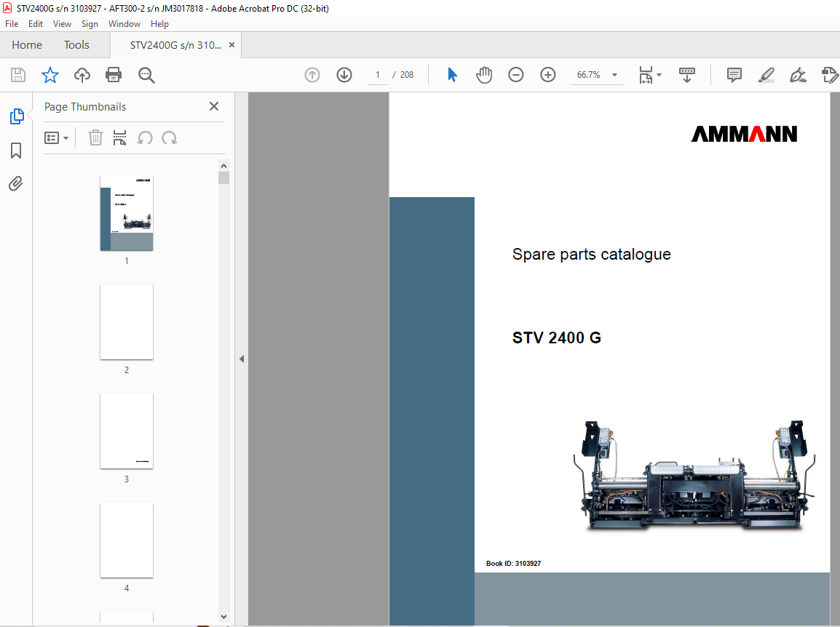Activate the Selection arrow tool

click(452, 75)
